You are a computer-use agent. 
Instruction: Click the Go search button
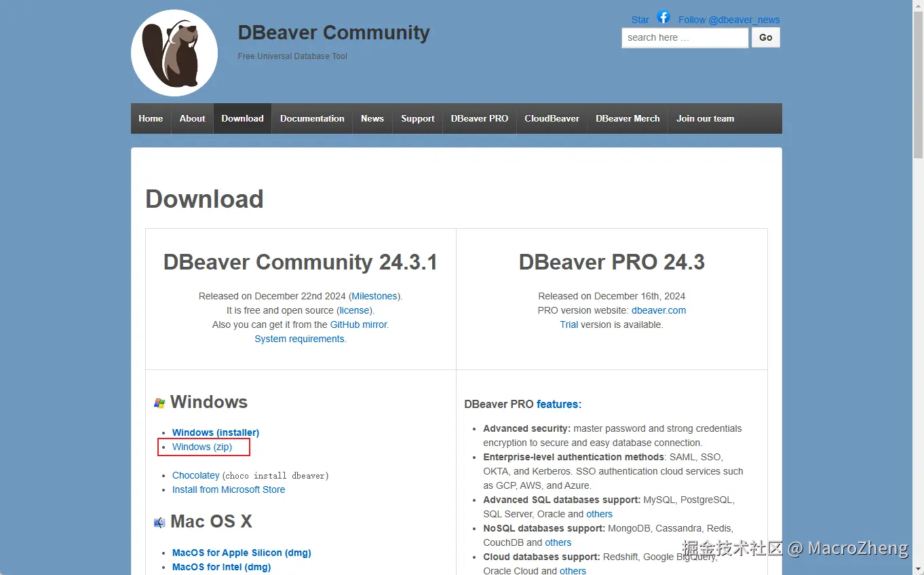point(766,37)
